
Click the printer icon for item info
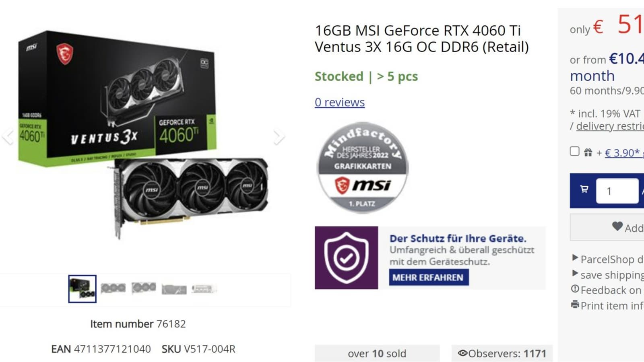pyautogui.click(x=575, y=304)
